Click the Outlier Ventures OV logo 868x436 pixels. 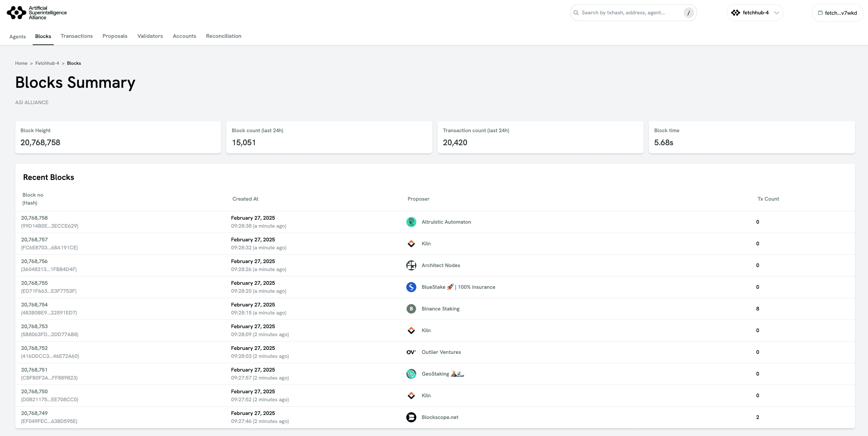411,352
